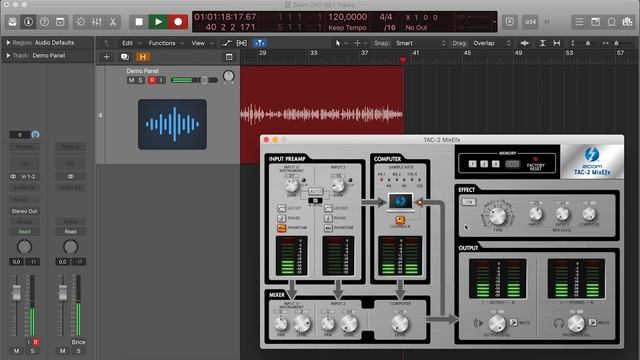Click the vertical auto zoom button
Screen dimensions: 640x360
542,43
